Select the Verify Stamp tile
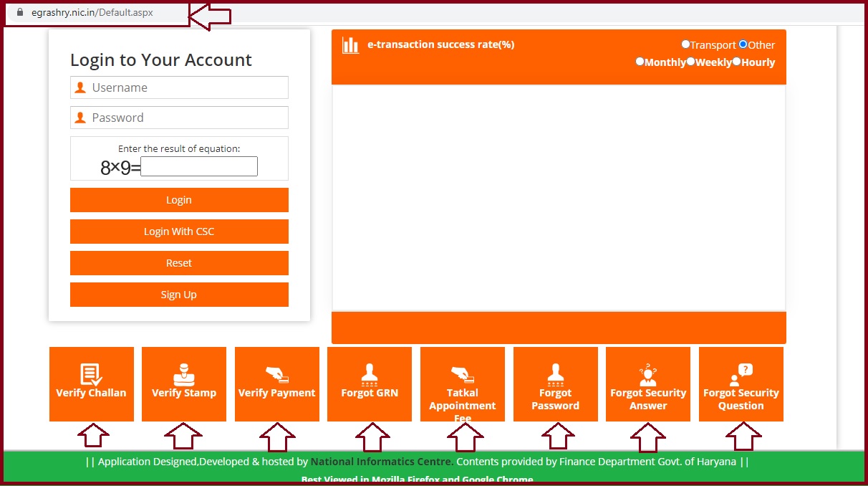This screenshot has width=868, height=486. (184, 383)
